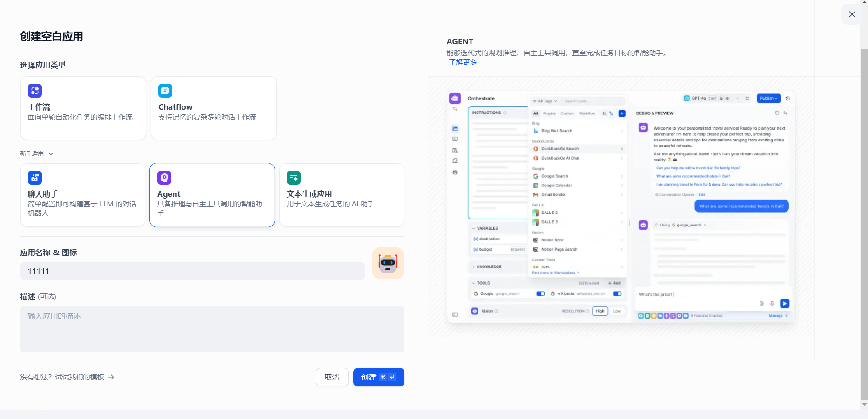Select the High resolution option
868x419 pixels.
pos(599,311)
